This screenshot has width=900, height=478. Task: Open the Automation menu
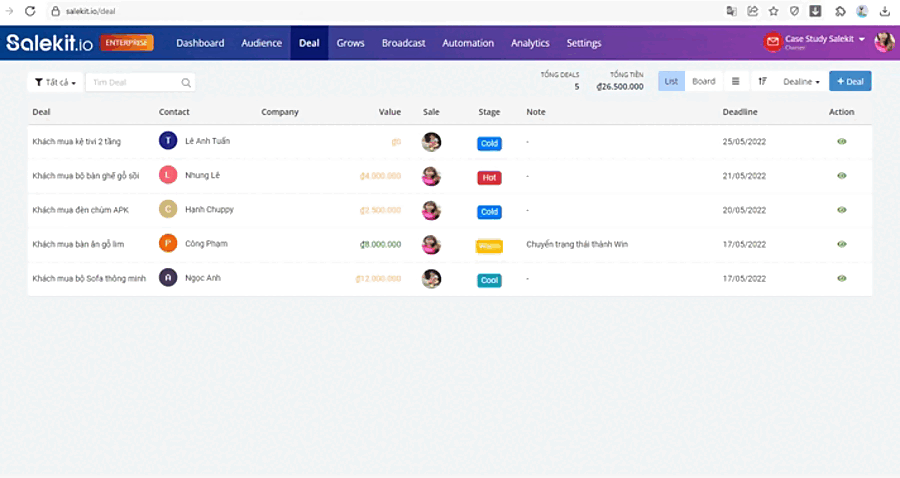pyautogui.click(x=468, y=43)
